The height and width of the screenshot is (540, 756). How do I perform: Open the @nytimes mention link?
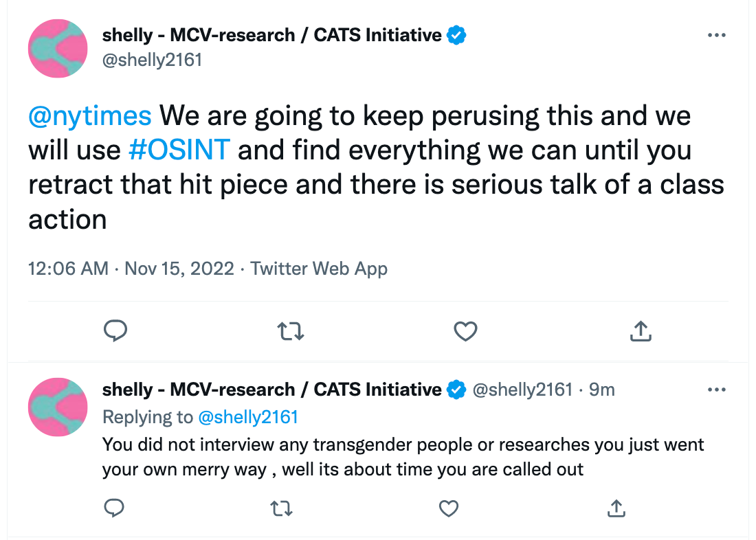click(x=90, y=116)
